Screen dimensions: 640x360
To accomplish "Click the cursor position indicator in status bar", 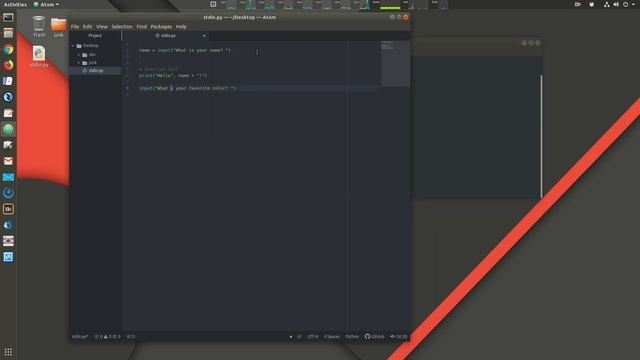I will pos(131,337).
